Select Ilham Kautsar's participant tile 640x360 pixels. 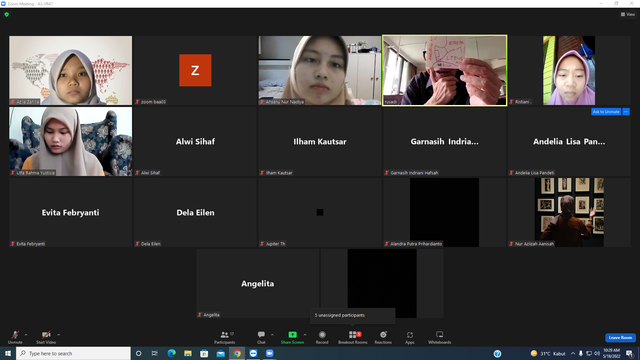point(320,141)
